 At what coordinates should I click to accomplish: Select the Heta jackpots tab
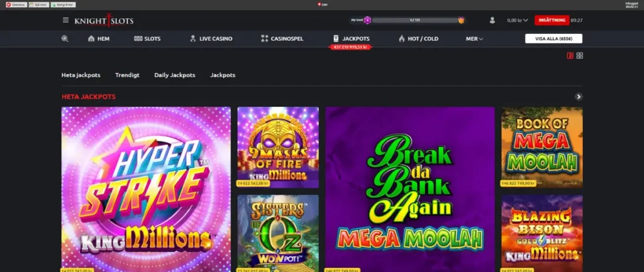coord(81,75)
